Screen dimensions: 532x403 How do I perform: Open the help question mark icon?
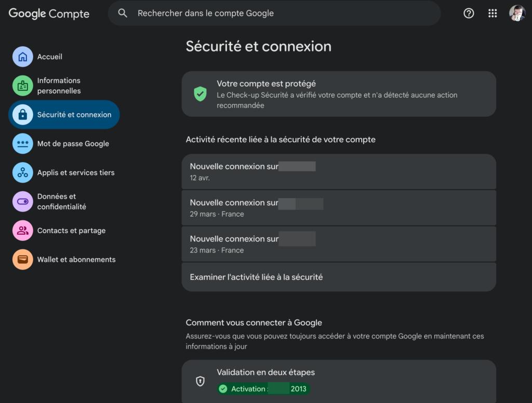pyautogui.click(x=469, y=14)
